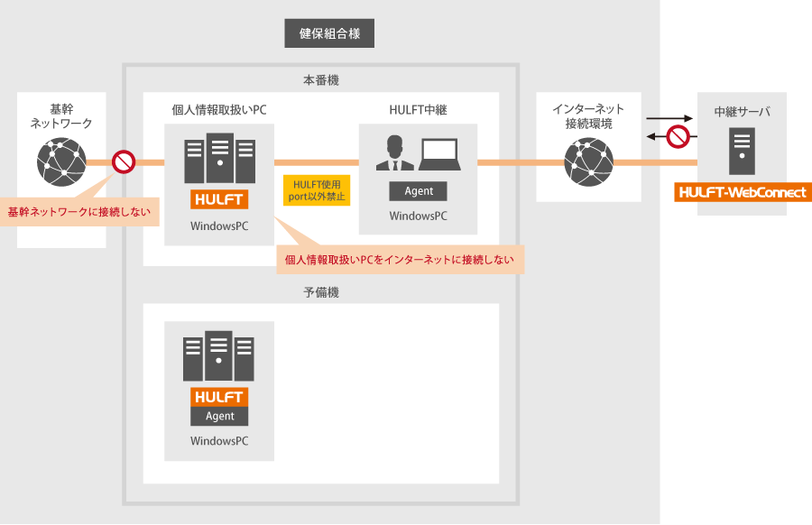Click the prohibition sign near 中継サーバ
This screenshot has height=525, width=812.
click(x=678, y=137)
